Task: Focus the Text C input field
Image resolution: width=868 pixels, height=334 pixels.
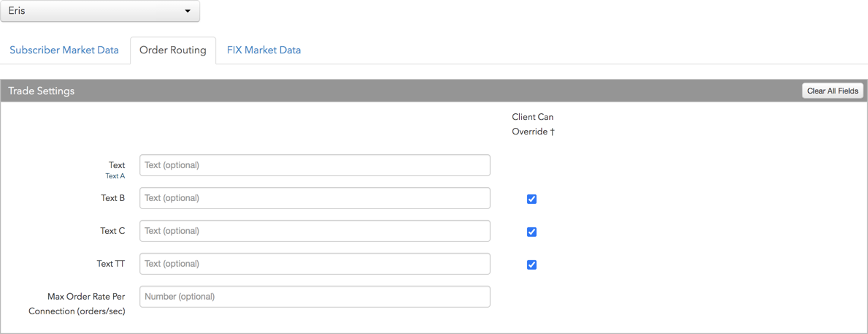Action: point(315,230)
